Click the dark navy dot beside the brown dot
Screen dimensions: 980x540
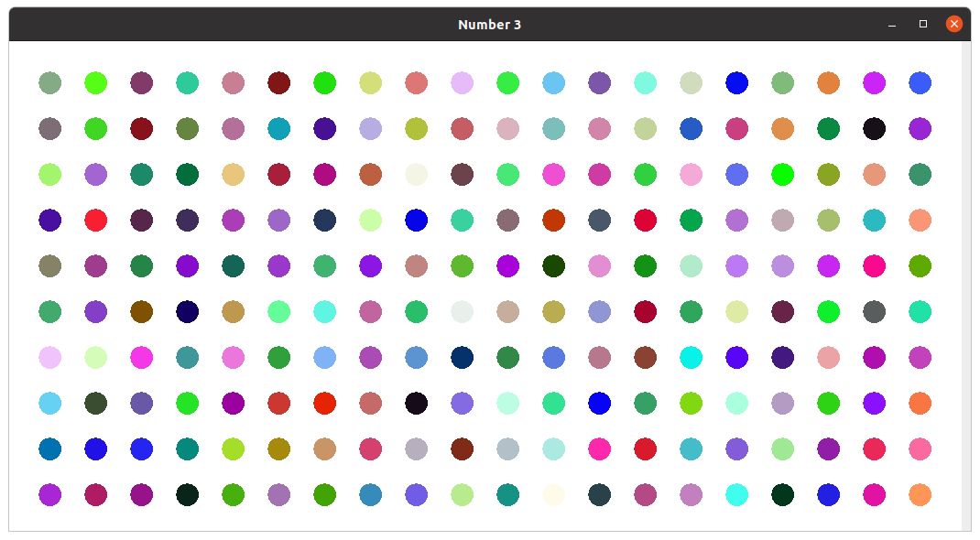point(187,312)
